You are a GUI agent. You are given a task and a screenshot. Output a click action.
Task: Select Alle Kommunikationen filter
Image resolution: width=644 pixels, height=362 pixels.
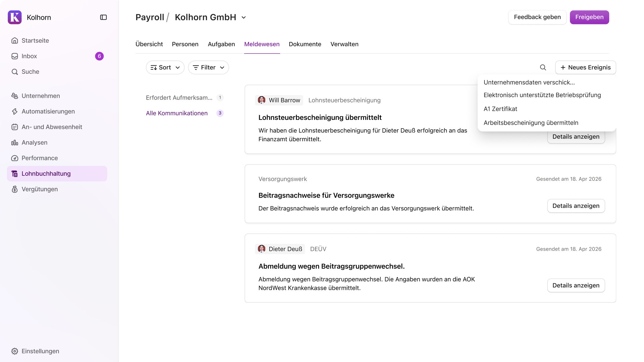pyautogui.click(x=184, y=113)
